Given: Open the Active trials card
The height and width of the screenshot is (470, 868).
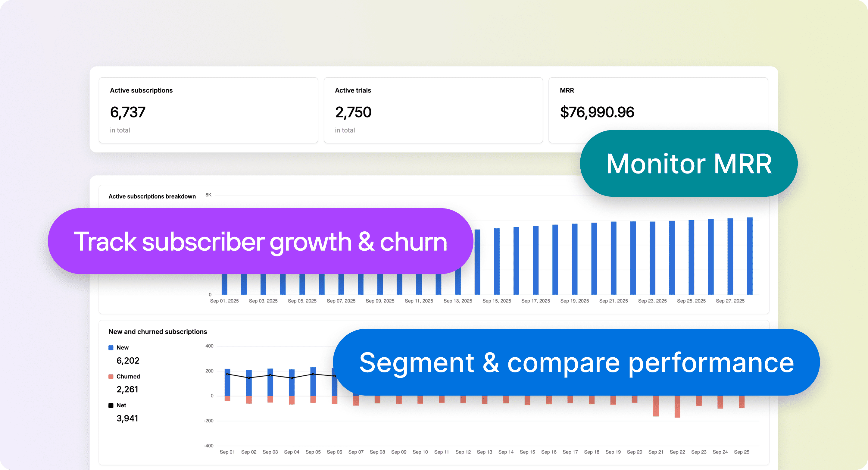Looking at the screenshot, I should click(x=433, y=110).
